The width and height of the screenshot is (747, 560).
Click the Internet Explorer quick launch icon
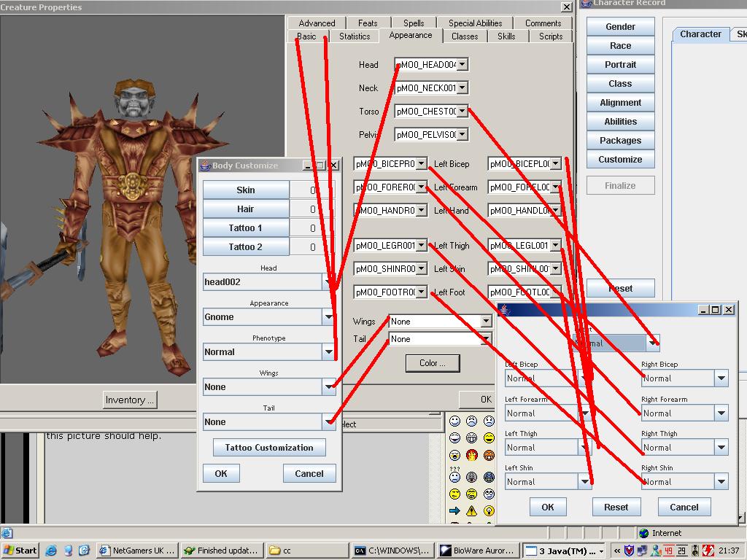(x=53, y=551)
